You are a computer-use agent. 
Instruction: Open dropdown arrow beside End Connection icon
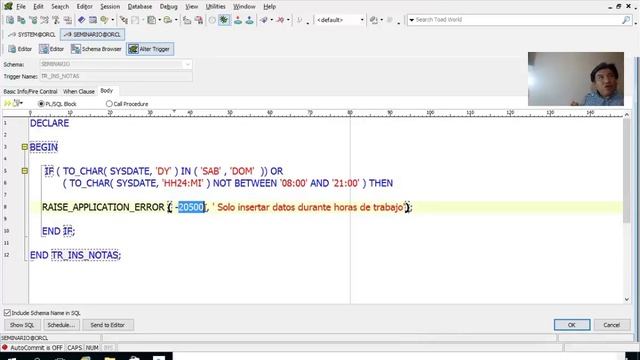(x=288, y=20)
